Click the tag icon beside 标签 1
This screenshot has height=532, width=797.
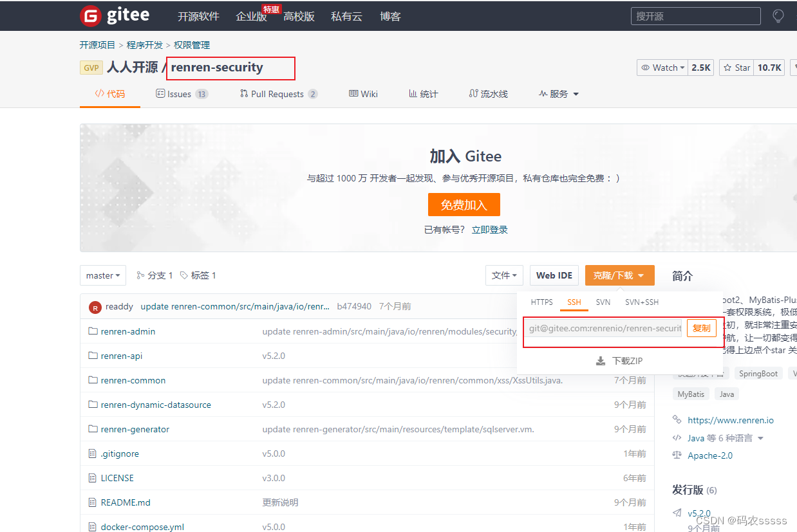click(x=182, y=275)
